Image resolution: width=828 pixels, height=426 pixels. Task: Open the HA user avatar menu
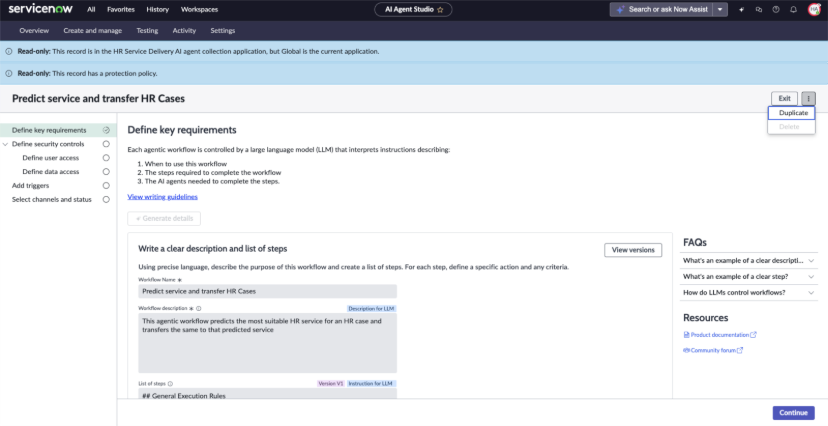[x=814, y=10]
